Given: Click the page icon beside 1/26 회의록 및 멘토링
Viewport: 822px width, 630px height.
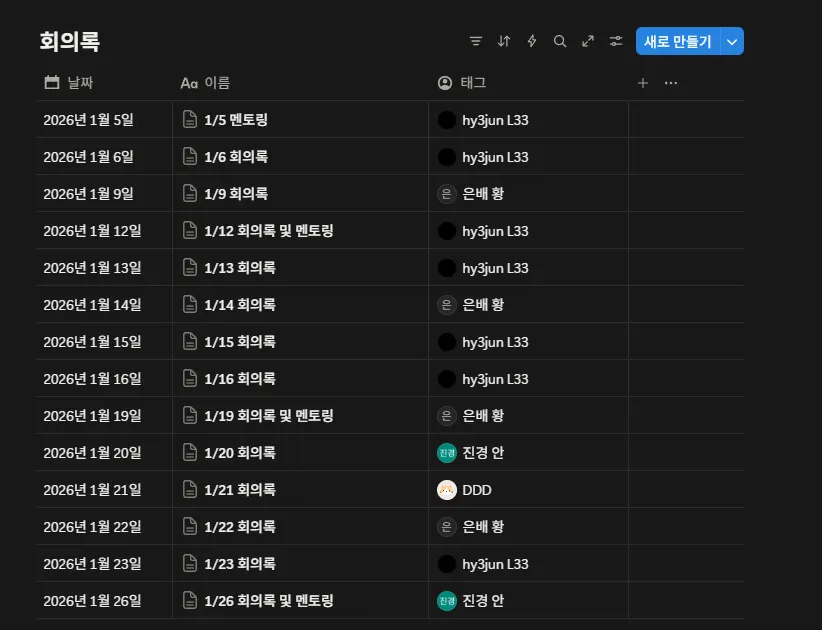Looking at the screenshot, I should click(190, 601).
